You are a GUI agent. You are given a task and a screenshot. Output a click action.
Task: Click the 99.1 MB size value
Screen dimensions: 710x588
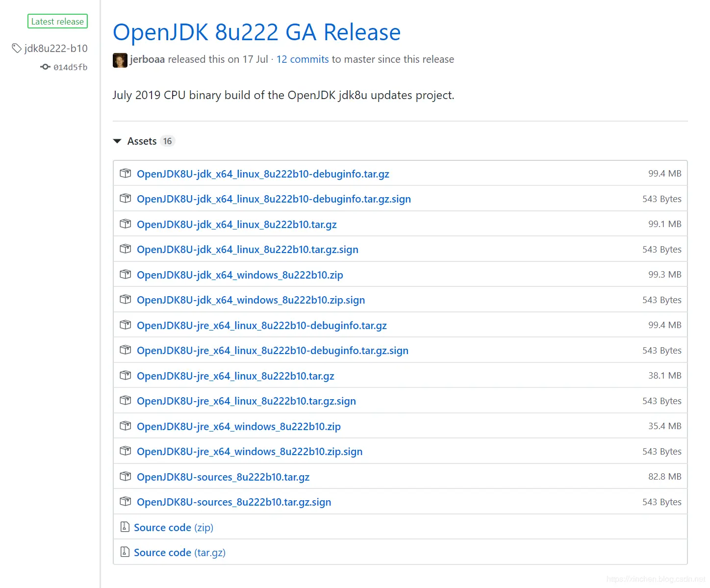(x=664, y=224)
